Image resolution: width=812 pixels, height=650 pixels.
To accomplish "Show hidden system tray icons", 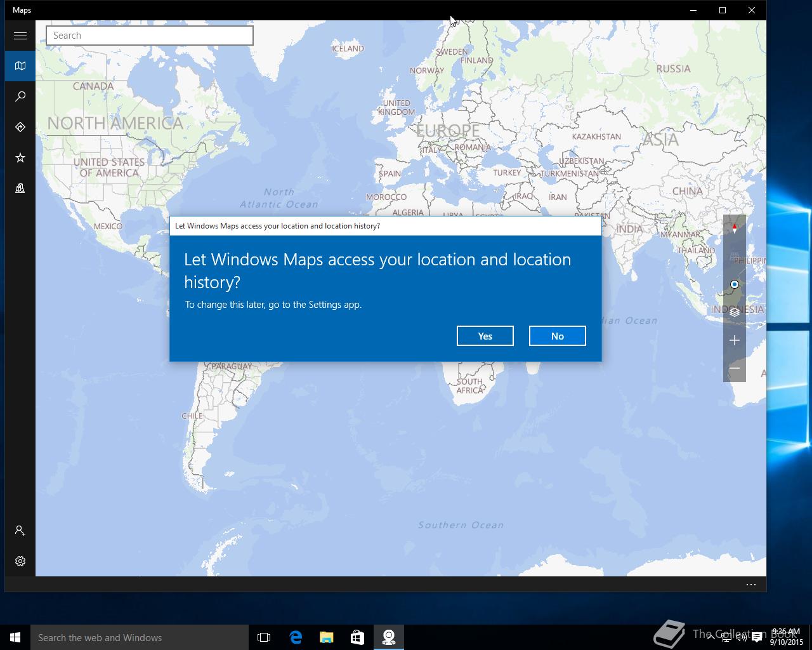I will click(710, 637).
